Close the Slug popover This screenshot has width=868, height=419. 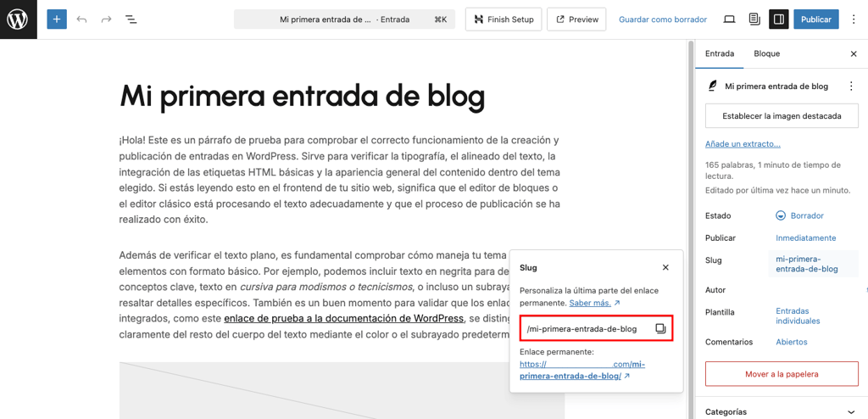[665, 268]
